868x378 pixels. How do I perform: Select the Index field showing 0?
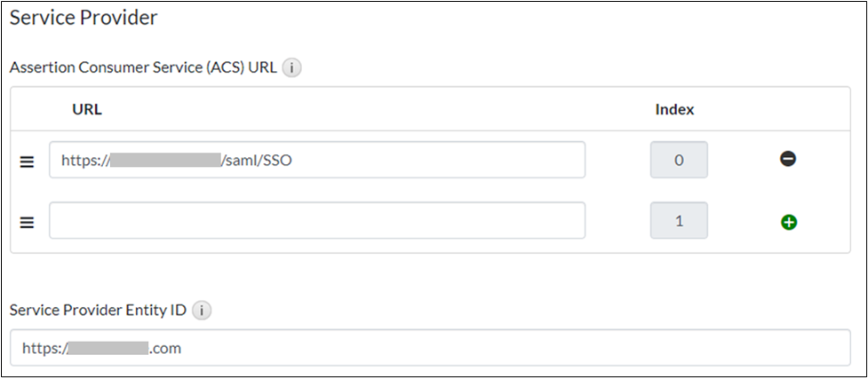coord(679,161)
